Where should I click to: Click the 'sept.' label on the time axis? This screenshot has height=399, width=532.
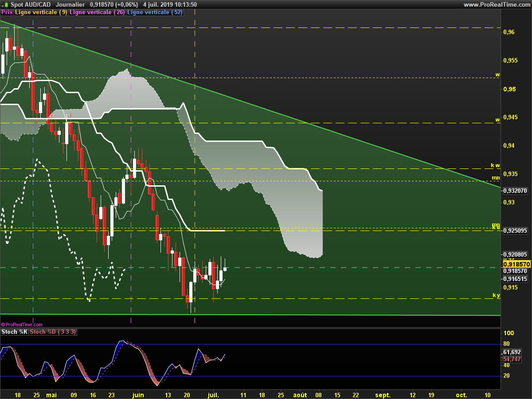pyautogui.click(x=383, y=395)
